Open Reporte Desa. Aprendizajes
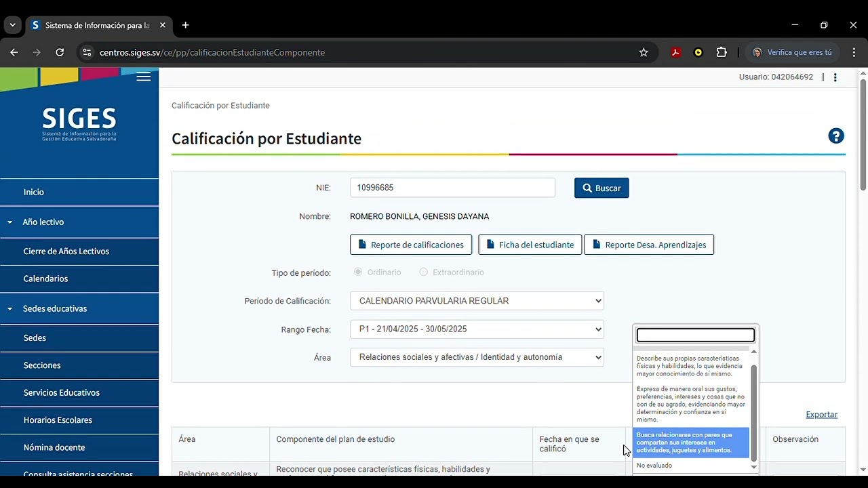Image resolution: width=868 pixels, height=488 pixels. (649, 245)
